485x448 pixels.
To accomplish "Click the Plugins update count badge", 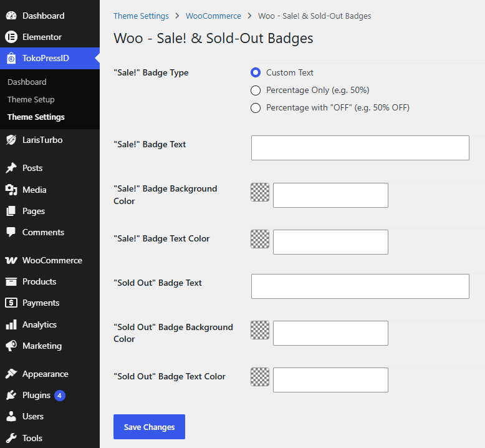I will point(60,396).
